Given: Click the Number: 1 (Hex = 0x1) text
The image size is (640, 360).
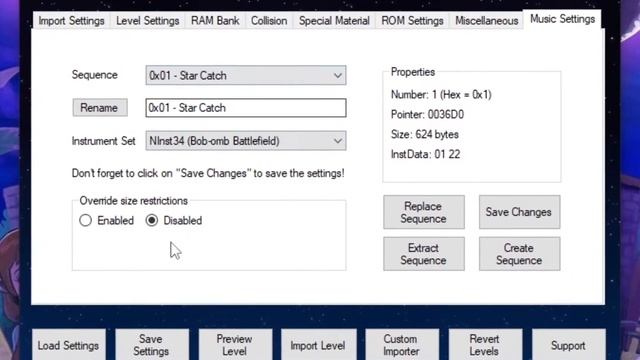Looking at the screenshot, I should coord(441,95).
